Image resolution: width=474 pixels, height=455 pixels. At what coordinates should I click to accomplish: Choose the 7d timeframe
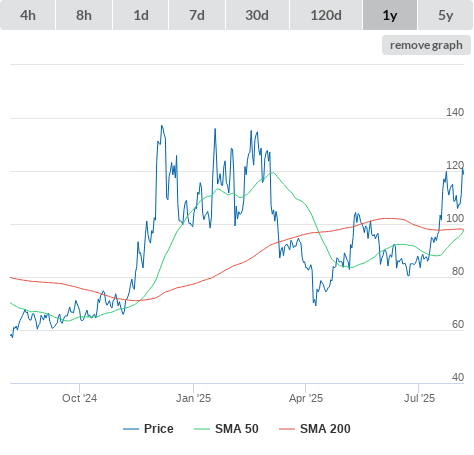point(197,15)
